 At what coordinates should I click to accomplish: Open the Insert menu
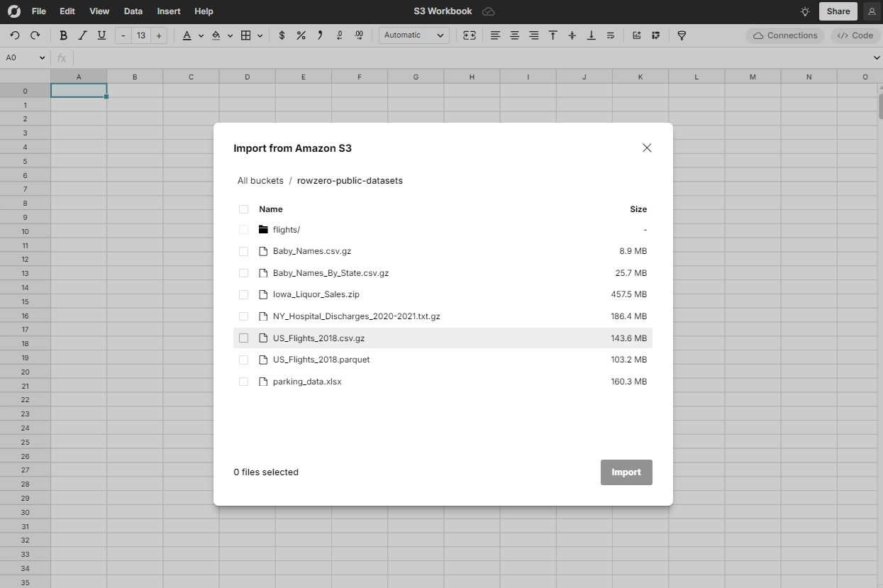169,11
